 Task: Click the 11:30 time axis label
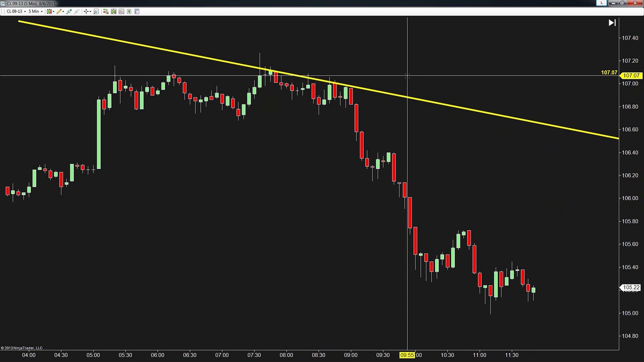point(512,355)
